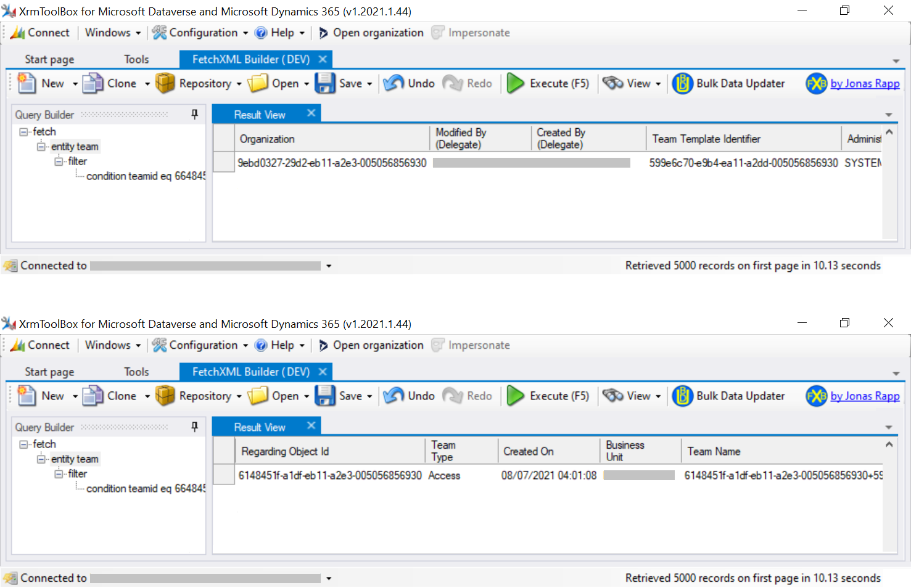Click the Regarding Object Id column header
911x588 pixels.
[285, 451]
